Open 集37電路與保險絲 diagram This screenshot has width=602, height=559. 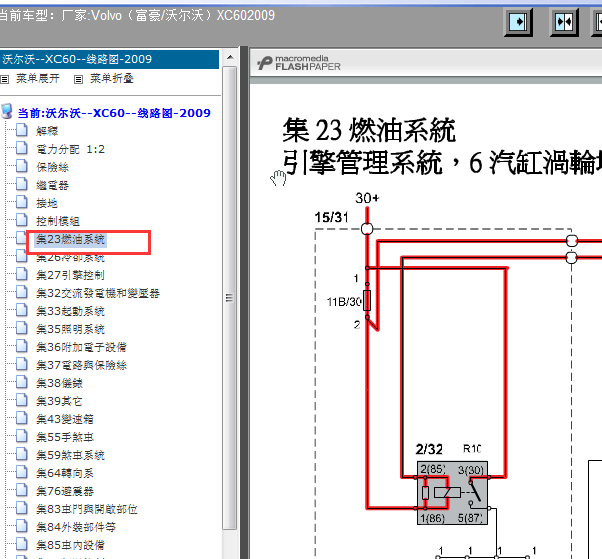81,365
